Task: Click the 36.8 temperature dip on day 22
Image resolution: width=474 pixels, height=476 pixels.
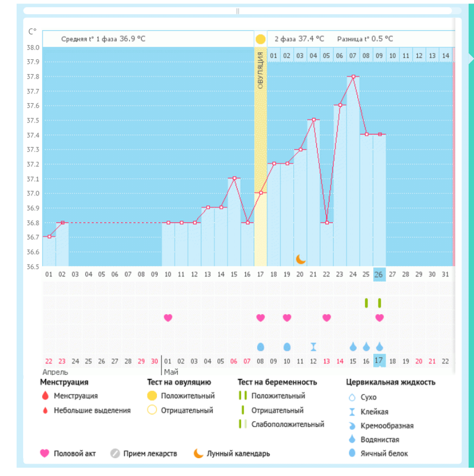Action: click(326, 223)
